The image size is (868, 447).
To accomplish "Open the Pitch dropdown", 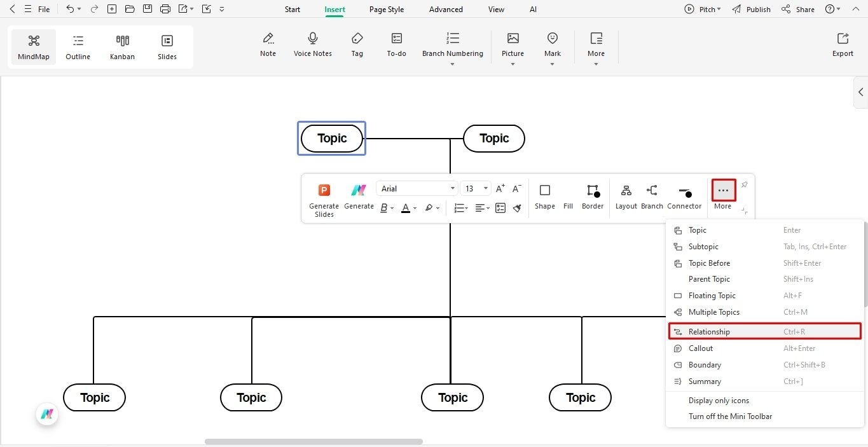I will click(x=702, y=9).
